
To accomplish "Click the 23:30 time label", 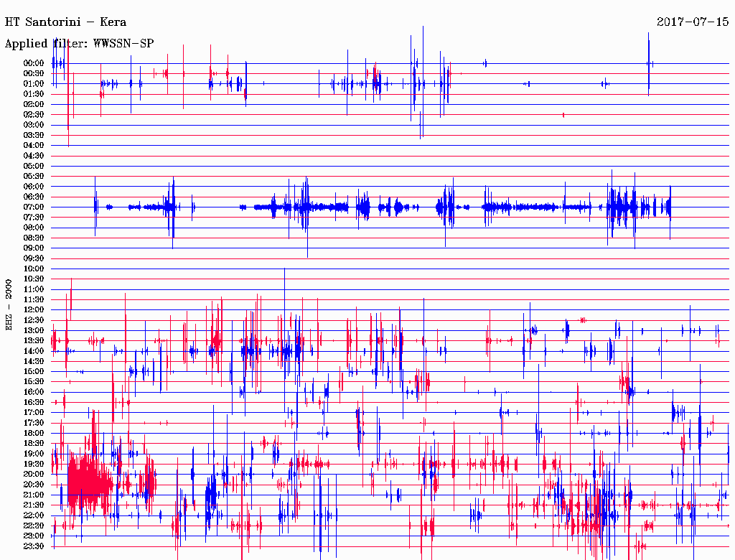I will 34,546.
